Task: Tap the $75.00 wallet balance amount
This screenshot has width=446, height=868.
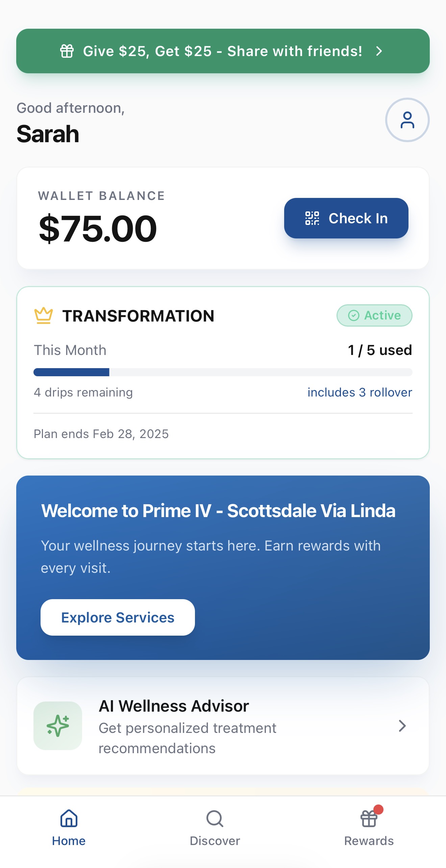Action: (98, 229)
